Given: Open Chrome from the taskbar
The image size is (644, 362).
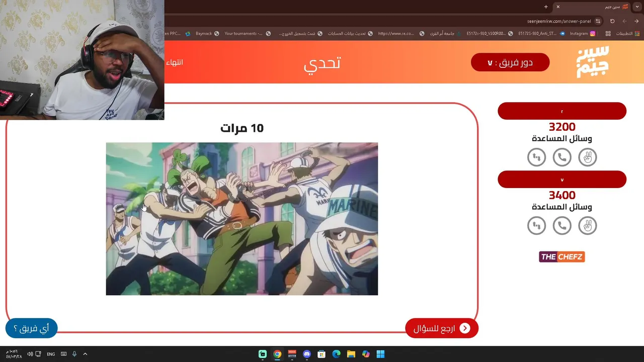Looking at the screenshot, I should point(277,354).
